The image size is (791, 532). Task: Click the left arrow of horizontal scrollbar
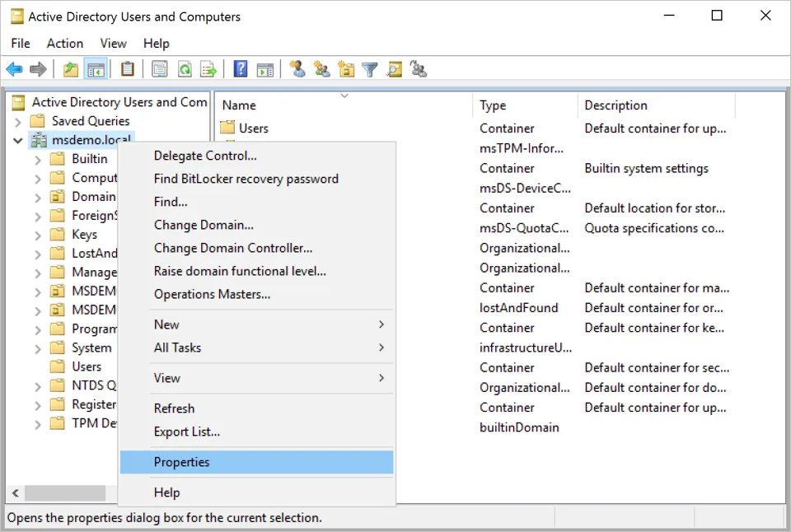[x=16, y=493]
